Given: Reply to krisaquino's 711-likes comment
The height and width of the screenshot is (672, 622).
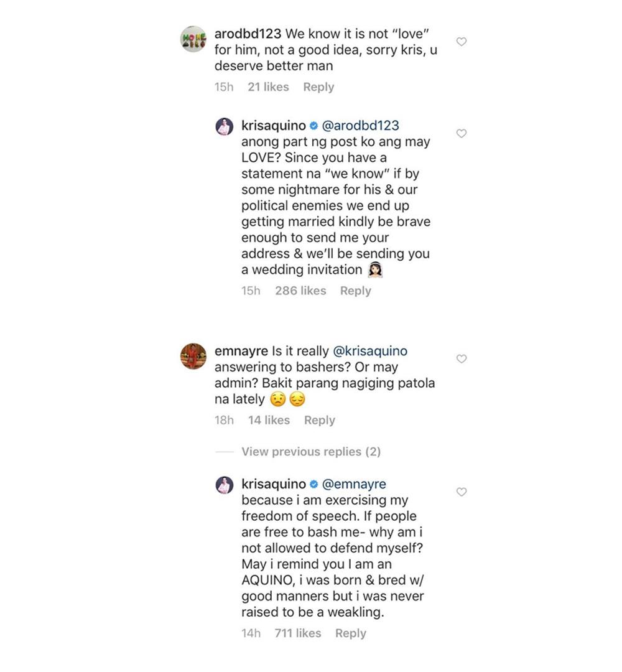Looking at the screenshot, I should (x=350, y=633).
